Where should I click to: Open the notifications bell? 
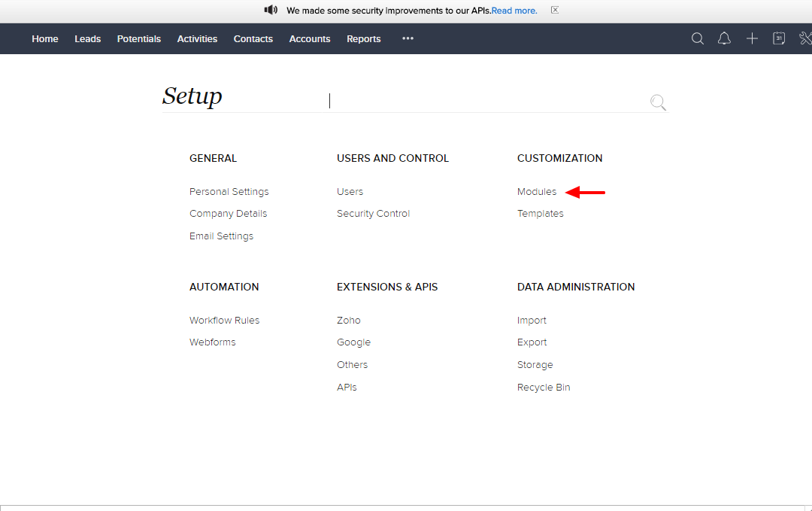724,38
